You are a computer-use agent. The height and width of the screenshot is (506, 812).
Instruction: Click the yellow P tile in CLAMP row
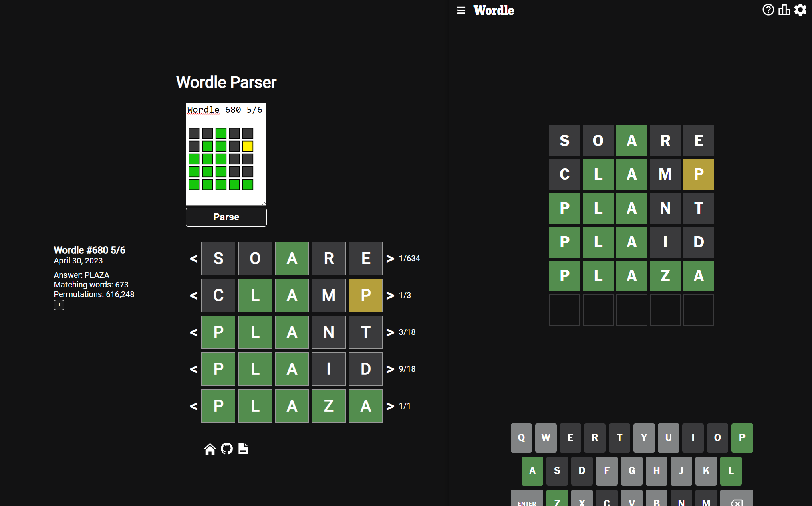tap(365, 296)
